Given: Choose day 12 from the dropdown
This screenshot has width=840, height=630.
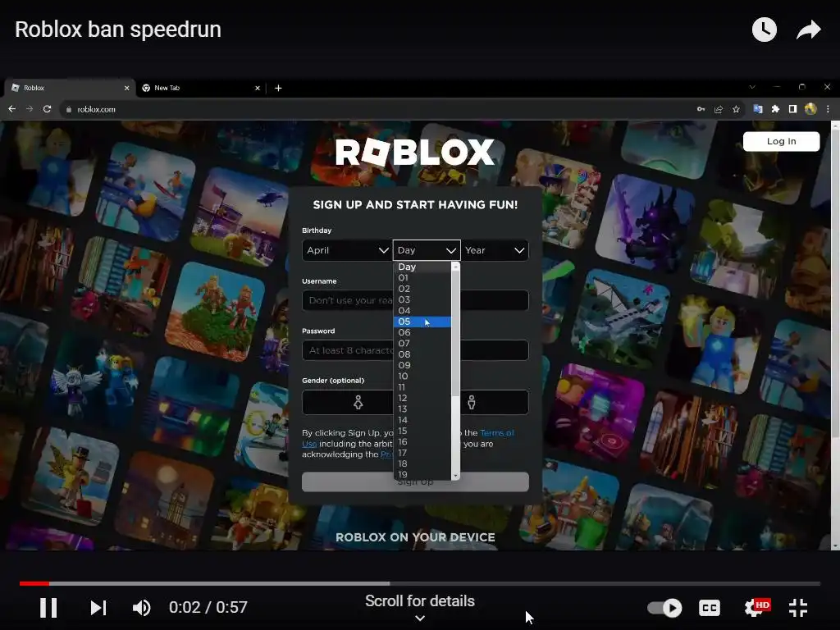Looking at the screenshot, I should [422, 398].
